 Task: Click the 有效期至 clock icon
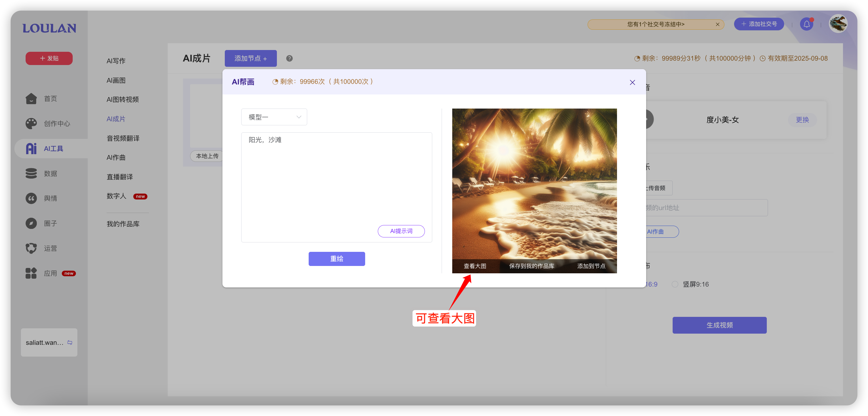click(x=763, y=59)
